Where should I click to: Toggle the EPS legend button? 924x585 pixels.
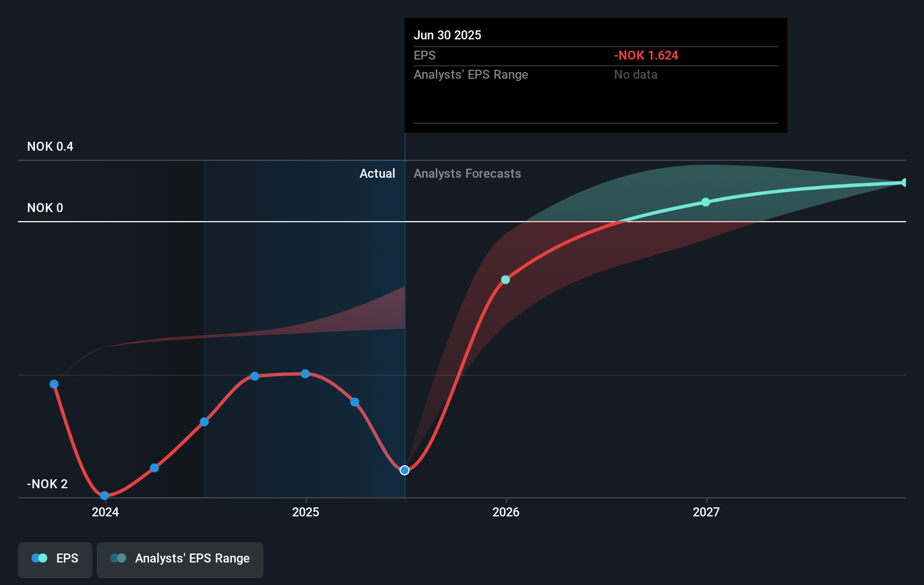point(55,560)
